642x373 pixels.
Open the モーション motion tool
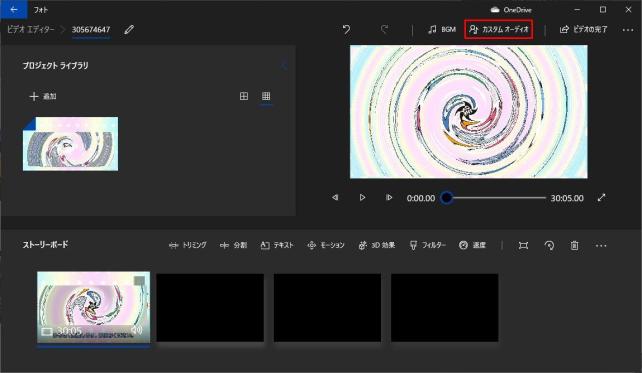[326, 245]
